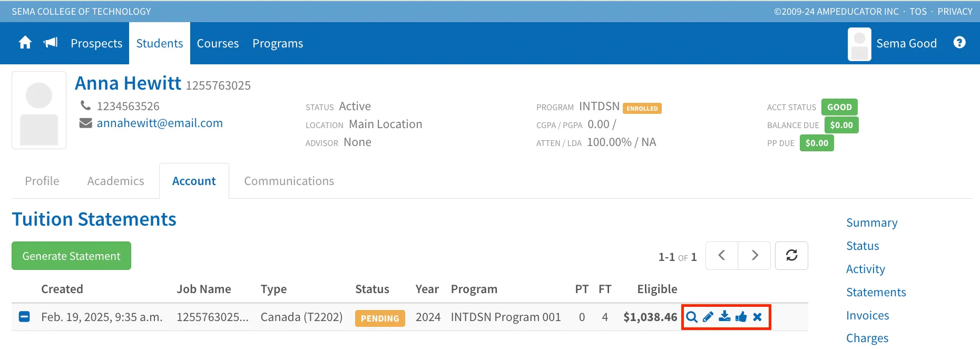Approve statement with thumbs-up icon
The width and height of the screenshot is (980, 349).
741,317
